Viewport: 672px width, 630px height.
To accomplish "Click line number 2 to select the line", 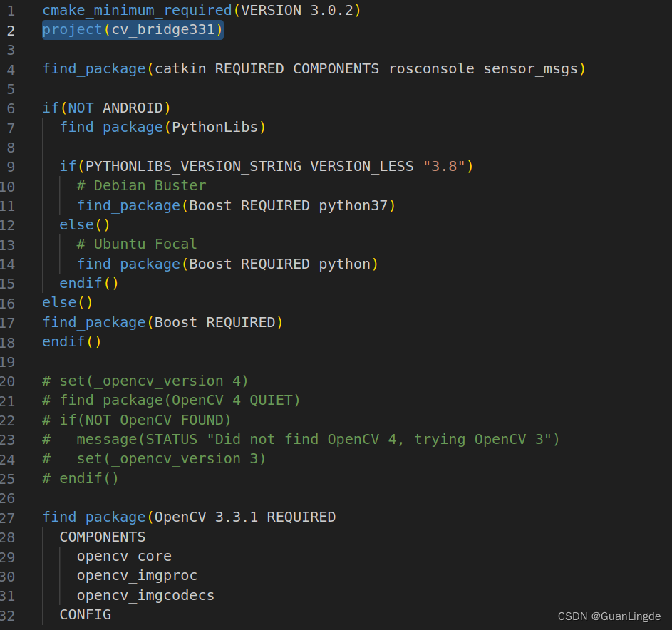I will (x=11, y=30).
